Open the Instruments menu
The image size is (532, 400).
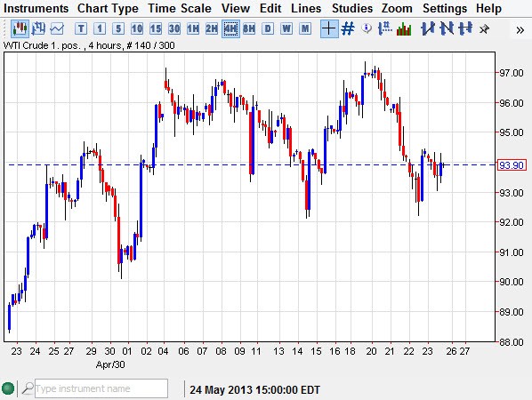click(36, 8)
